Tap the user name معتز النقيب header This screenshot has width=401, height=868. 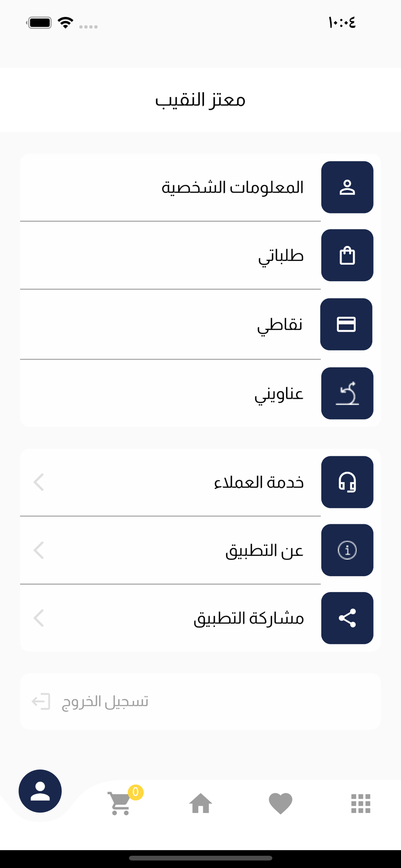(200, 100)
